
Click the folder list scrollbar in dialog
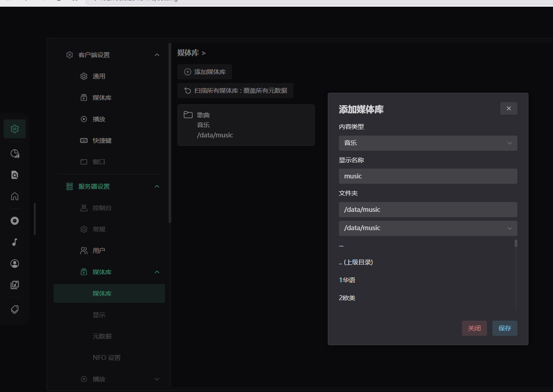(x=516, y=243)
